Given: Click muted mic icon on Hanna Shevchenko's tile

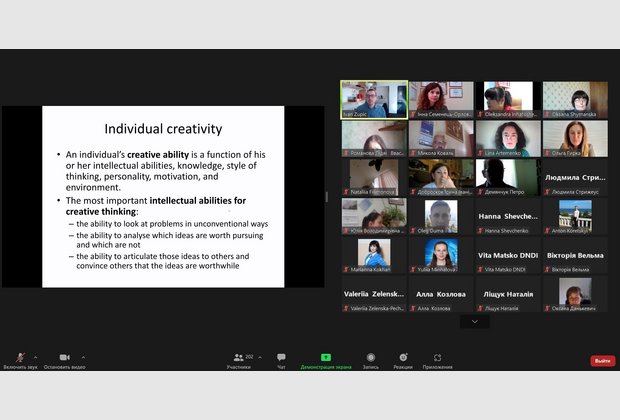Looking at the screenshot, I should (480, 231).
